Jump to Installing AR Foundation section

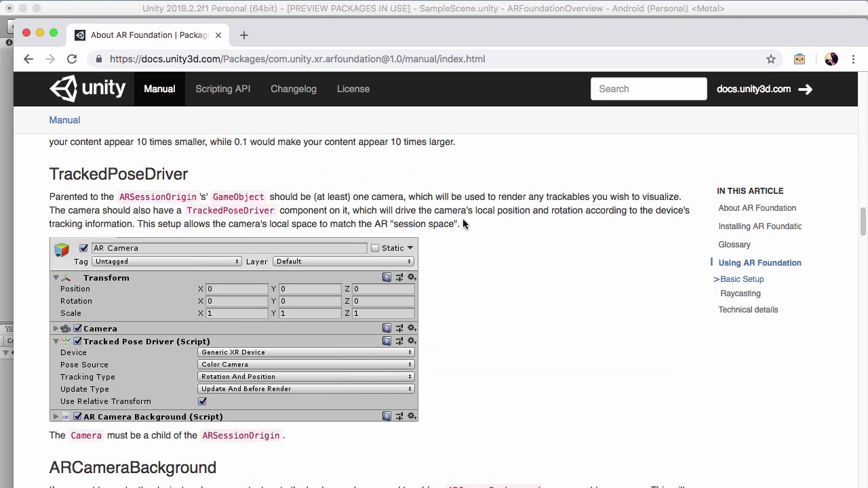[x=760, y=226]
